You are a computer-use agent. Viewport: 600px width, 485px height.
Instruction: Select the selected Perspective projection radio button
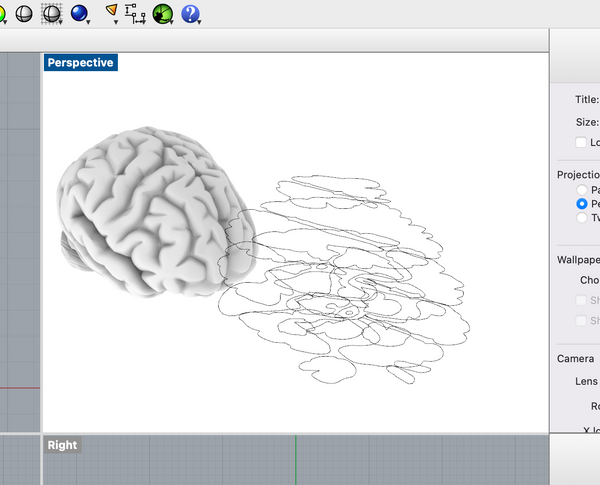[x=582, y=203]
